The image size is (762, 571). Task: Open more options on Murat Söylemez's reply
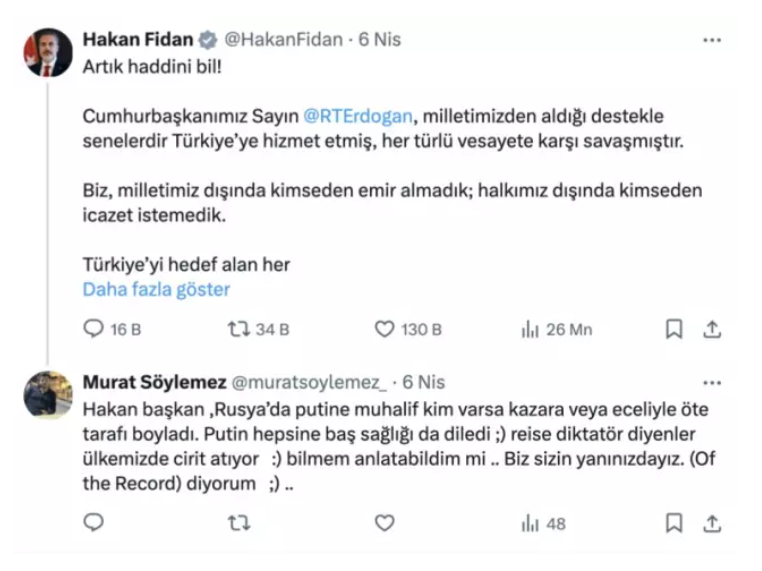point(711,383)
